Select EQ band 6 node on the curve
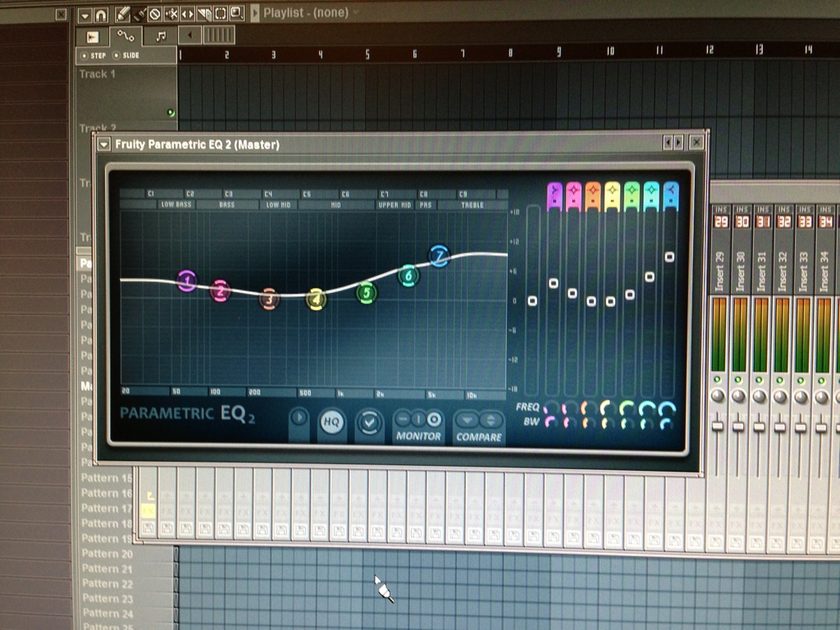The height and width of the screenshot is (630, 840). click(x=409, y=276)
